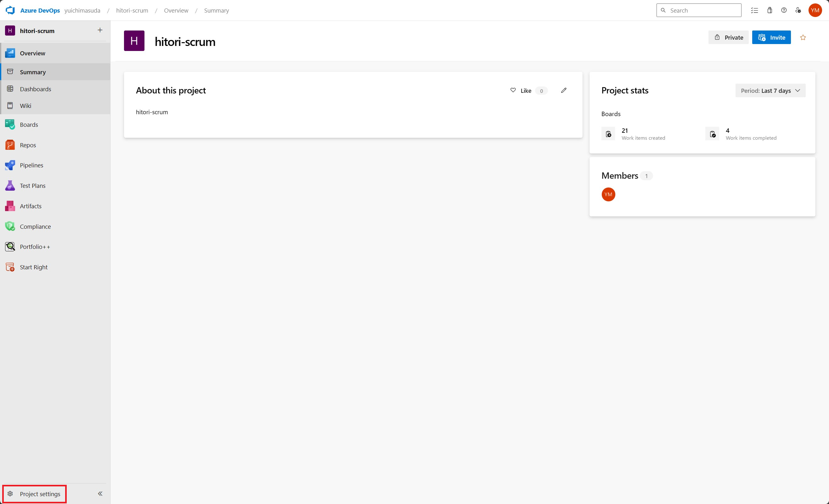Toggle the favorite star for project
The width and height of the screenshot is (829, 504).
coord(803,38)
